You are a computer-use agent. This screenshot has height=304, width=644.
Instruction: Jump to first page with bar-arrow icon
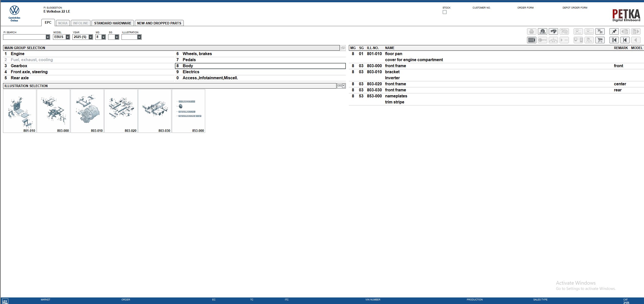pos(614,40)
